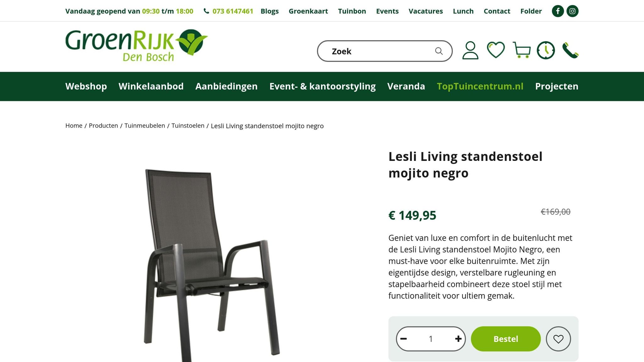Screen dimensions: 644x362
Task: Open the Webshop menu
Action: click(x=86, y=86)
